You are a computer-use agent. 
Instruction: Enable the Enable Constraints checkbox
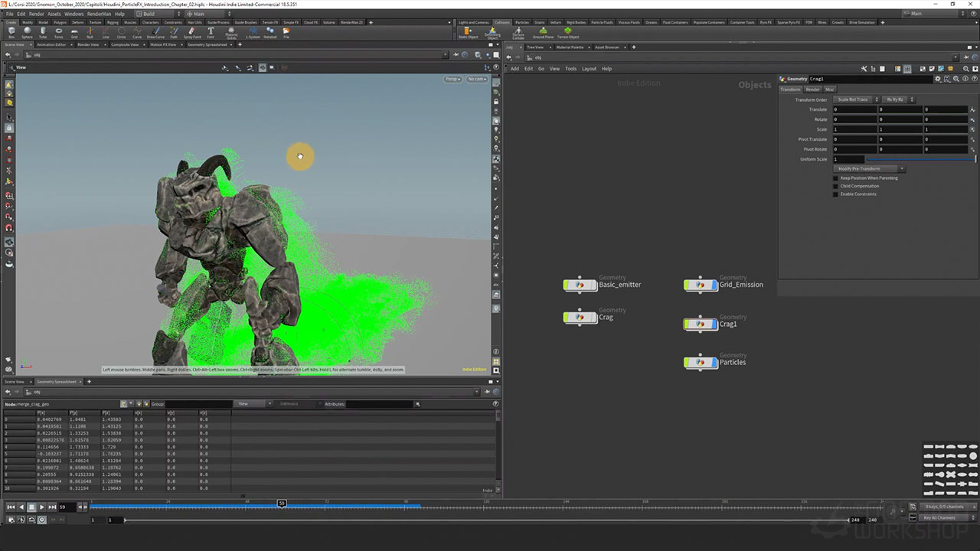click(835, 194)
